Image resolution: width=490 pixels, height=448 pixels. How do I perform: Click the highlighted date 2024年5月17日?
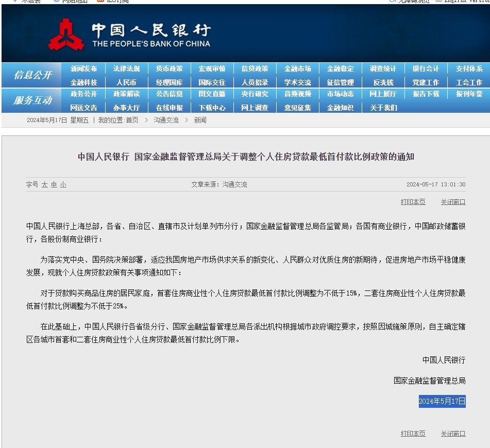[442, 402]
